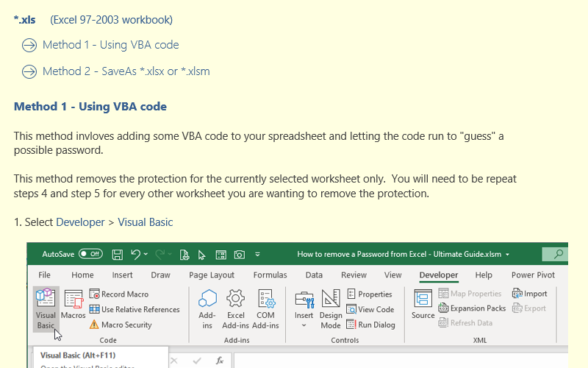Follow the Method 1 - Using VBA code link
588x368 pixels.
pos(111,45)
